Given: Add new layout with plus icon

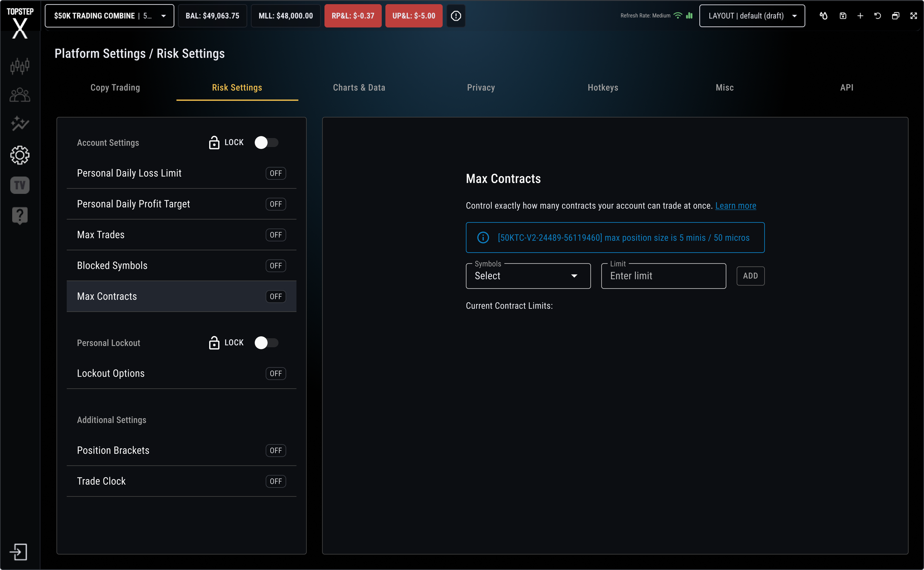Looking at the screenshot, I should tap(860, 16).
